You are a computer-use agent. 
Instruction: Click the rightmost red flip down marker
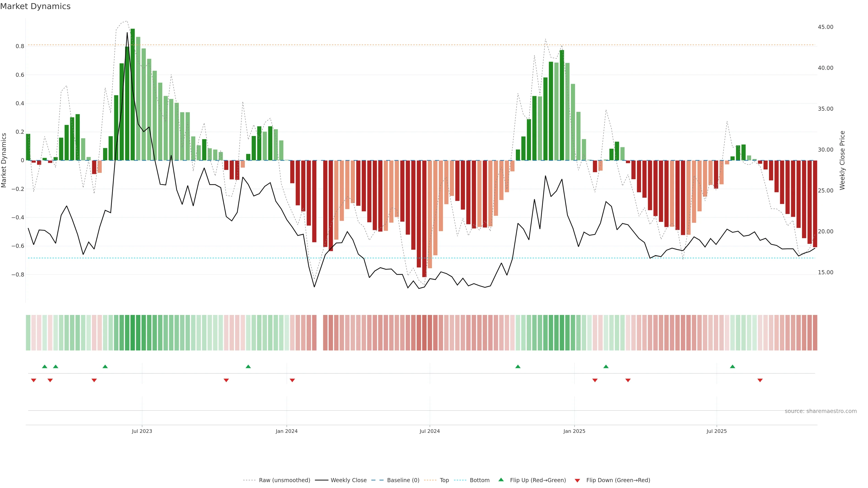tap(760, 380)
